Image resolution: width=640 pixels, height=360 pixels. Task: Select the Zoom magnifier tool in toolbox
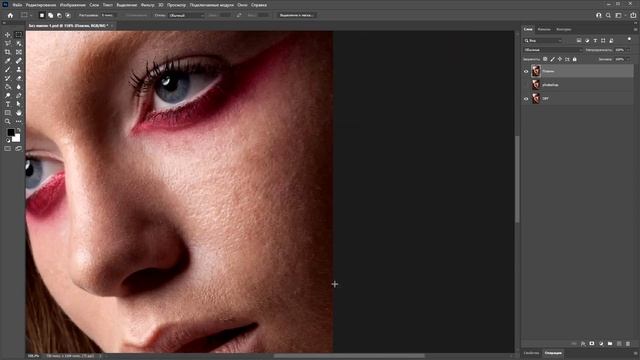pos(8,121)
